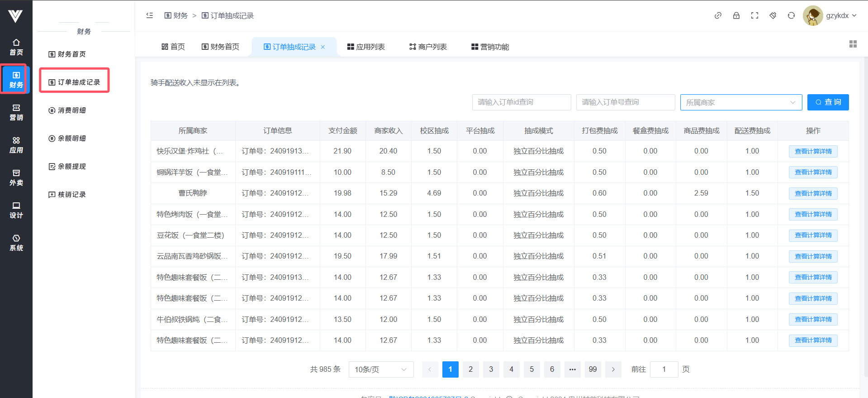Toggle fullscreen mode icon
The image size is (868, 398).
pos(754,15)
